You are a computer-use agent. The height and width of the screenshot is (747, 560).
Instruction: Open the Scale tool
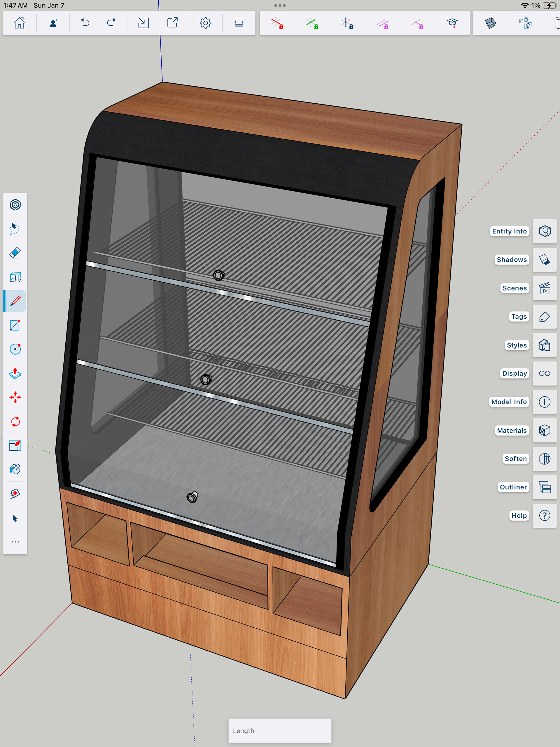point(15,445)
